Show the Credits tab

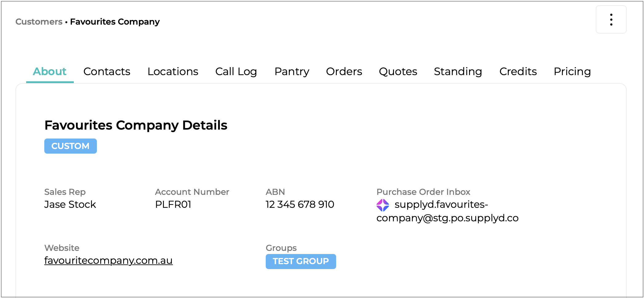pyautogui.click(x=518, y=71)
